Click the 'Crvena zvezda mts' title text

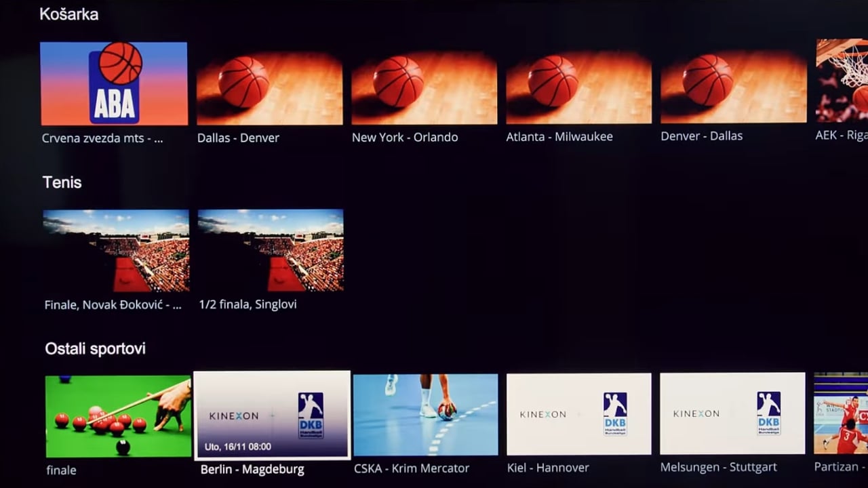[102, 138]
